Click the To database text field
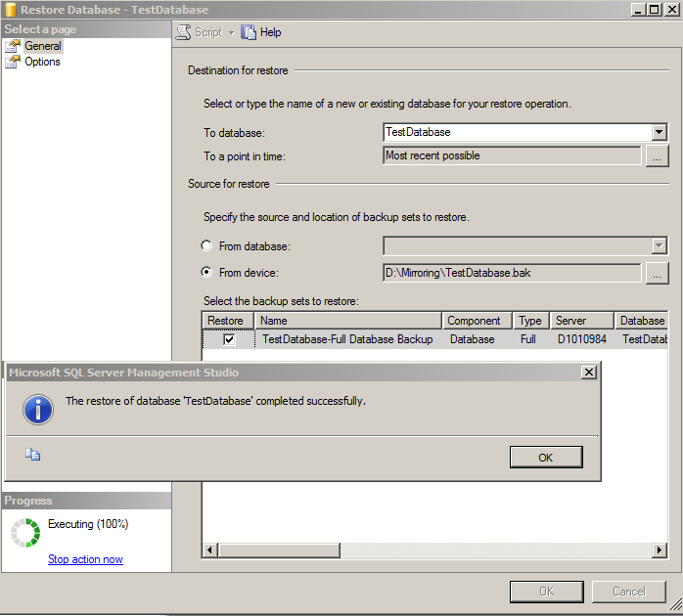Screen dimensions: 683x616 tap(517, 132)
